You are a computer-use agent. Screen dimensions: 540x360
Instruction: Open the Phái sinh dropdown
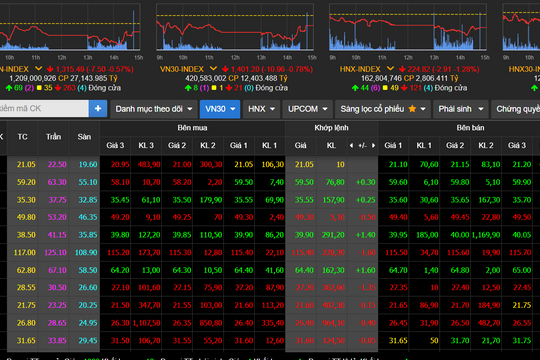[461, 109]
